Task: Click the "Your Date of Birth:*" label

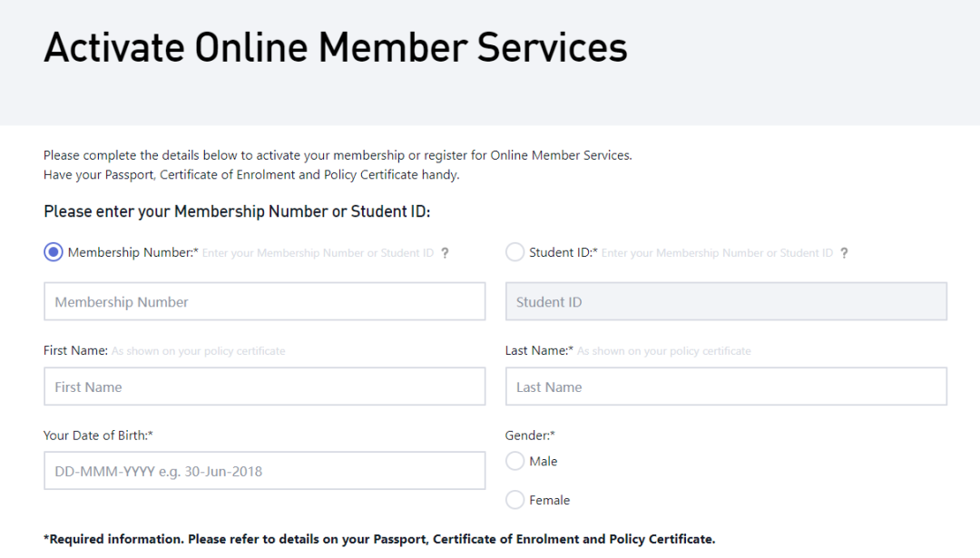Action: [x=98, y=436]
